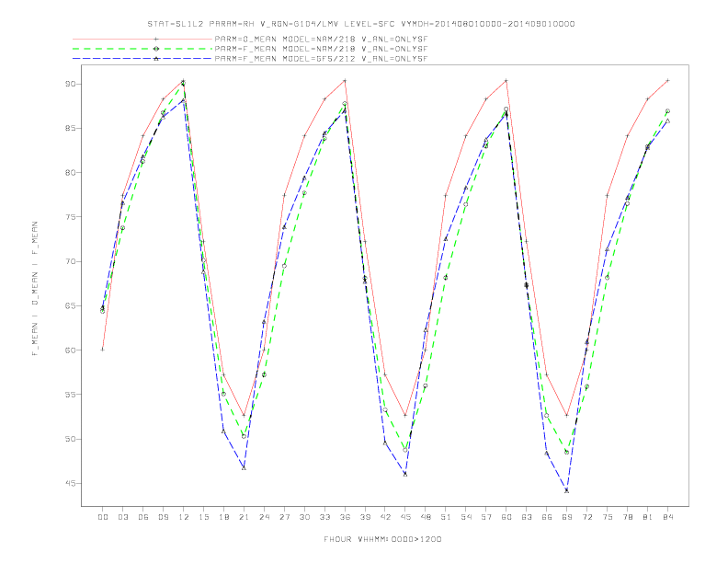Click the blue triangle data point at hour 45

tap(405, 475)
